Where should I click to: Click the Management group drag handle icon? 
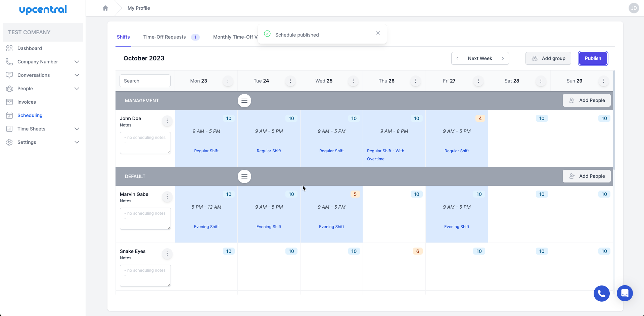click(244, 101)
